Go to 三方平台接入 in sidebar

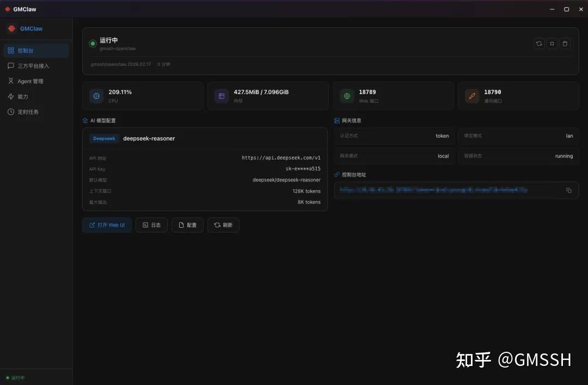pyautogui.click(x=36, y=66)
